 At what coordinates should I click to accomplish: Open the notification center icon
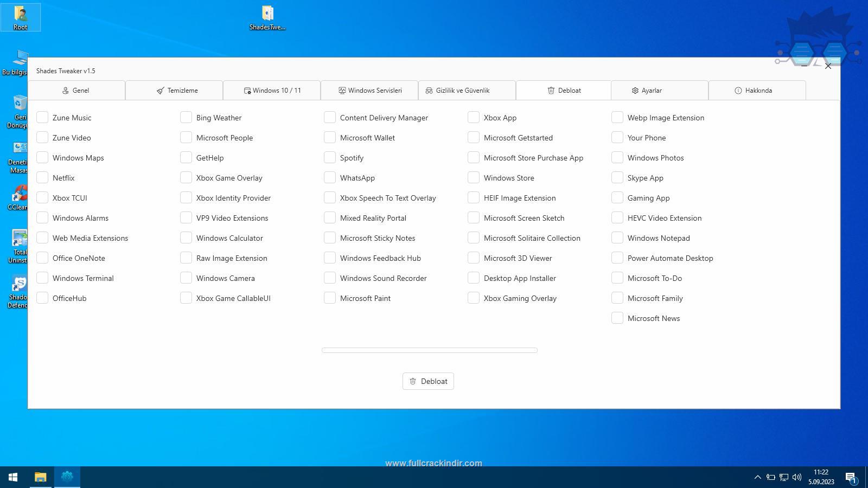pyautogui.click(x=851, y=478)
